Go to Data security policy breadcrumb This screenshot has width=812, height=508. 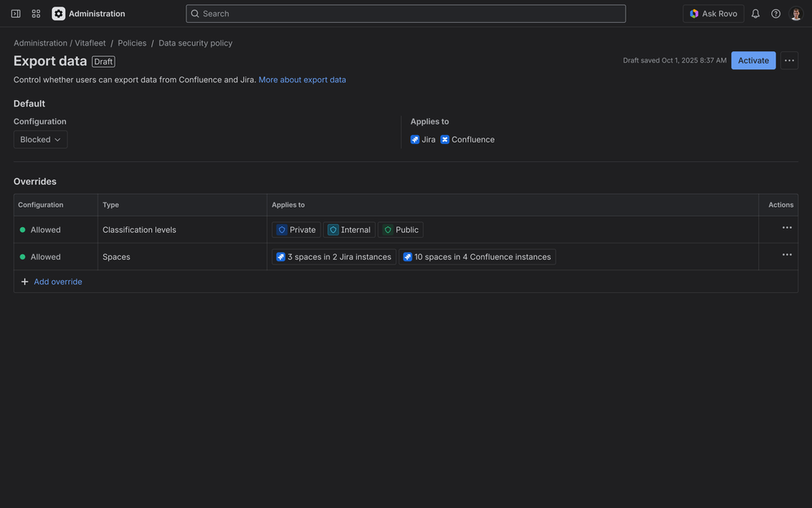click(195, 43)
